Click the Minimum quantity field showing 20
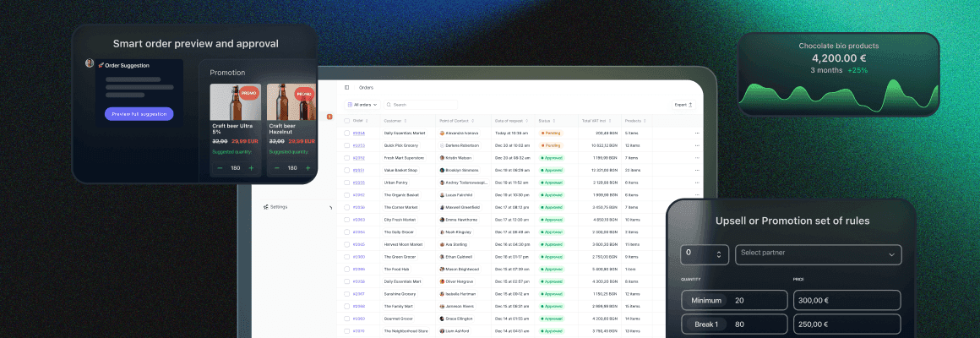This screenshot has width=980, height=338. coord(734,301)
